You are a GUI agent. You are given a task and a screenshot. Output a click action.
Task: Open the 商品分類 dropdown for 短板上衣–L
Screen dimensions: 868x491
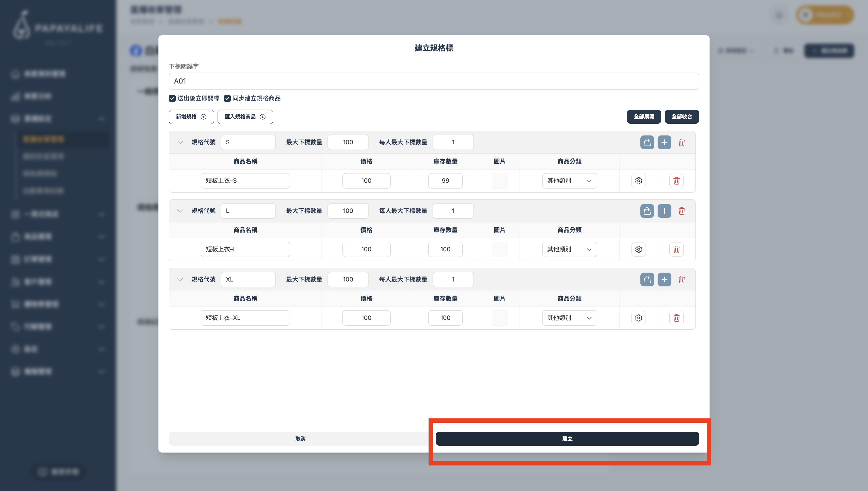pos(569,249)
